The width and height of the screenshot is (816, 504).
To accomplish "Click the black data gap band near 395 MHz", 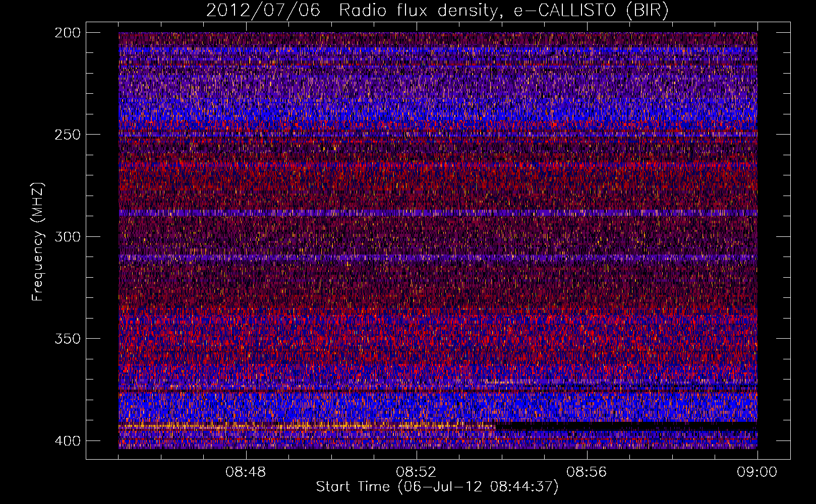I will (x=625, y=426).
